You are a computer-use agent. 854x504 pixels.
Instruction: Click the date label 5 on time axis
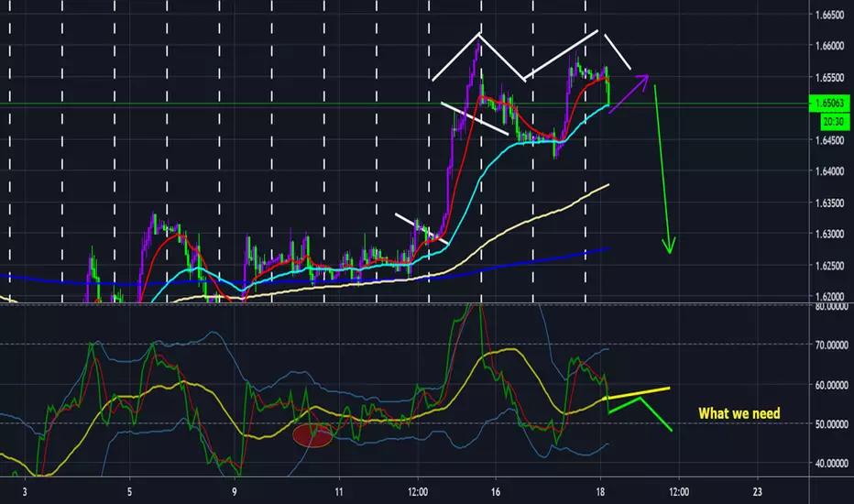(129, 492)
